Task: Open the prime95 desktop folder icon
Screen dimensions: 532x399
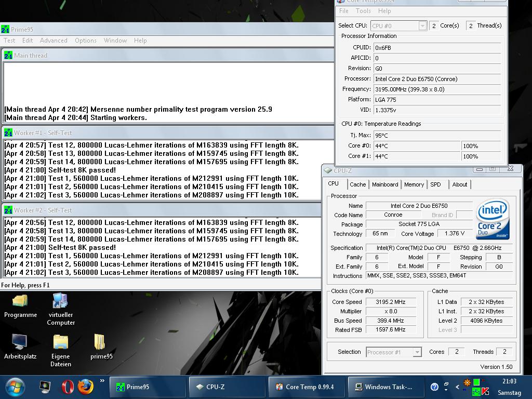Action: (x=101, y=347)
